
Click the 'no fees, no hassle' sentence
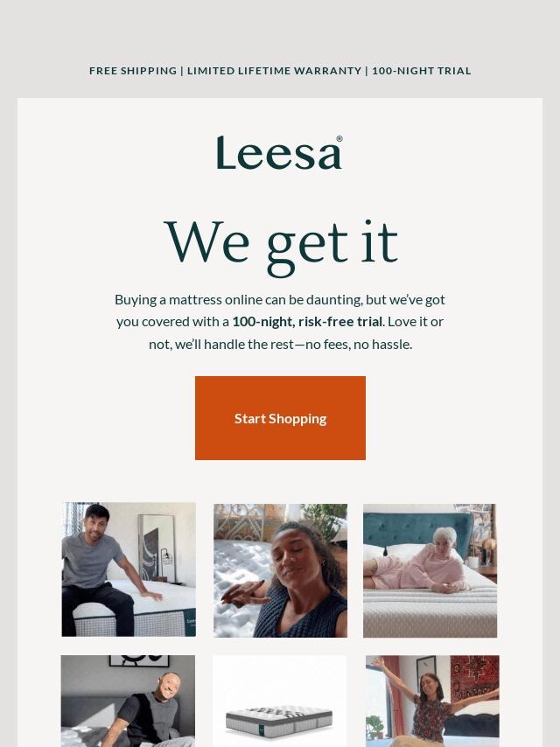tap(359, 344)
